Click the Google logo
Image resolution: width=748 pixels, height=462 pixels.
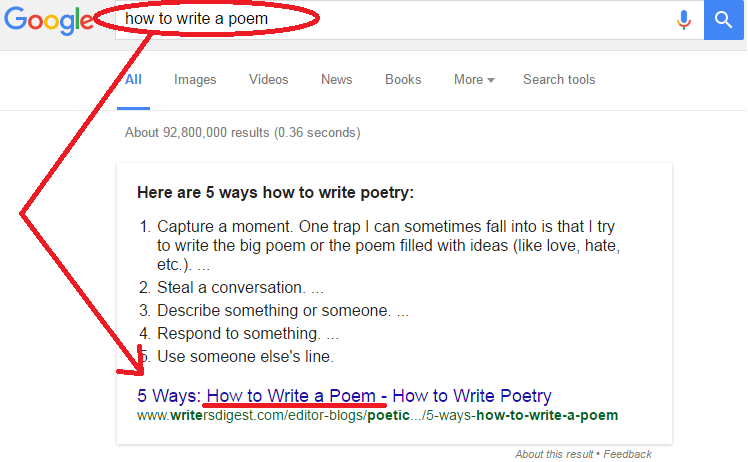click(x=49, y=20)
